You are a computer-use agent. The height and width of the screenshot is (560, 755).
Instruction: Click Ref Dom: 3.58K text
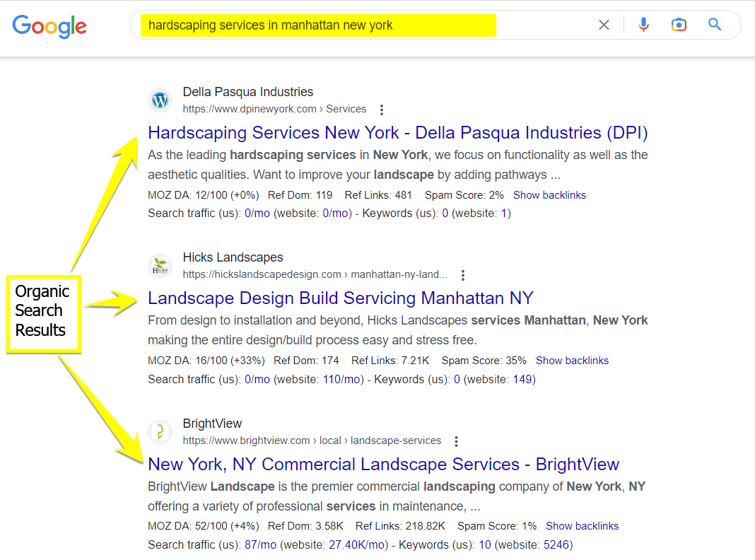click(x=306, y=526)
